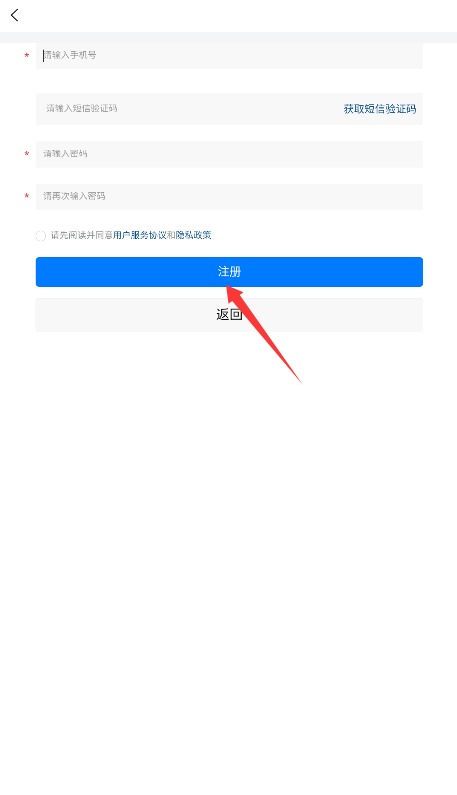Click the 请再次输入密码 confirm password field
This screenshot has height=795, width=457.
point(229,197)
